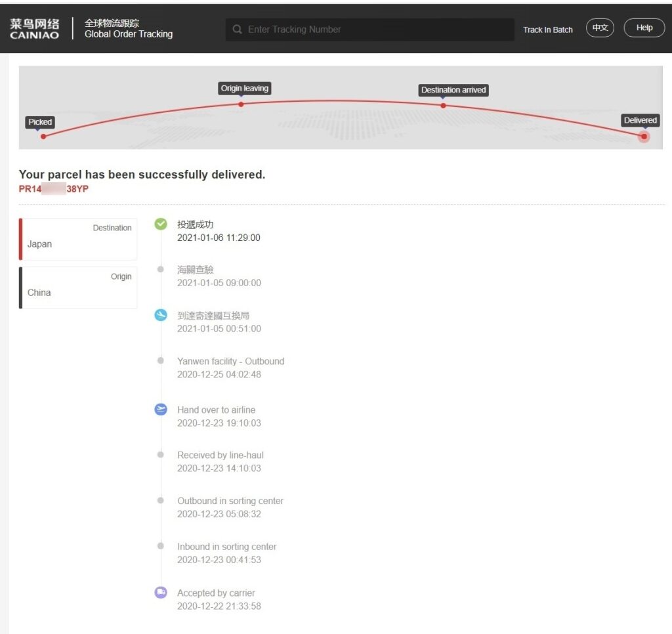Click the purple Accepted by carrier icon
Screen dimensions: 672x634
click(x=161, y=593)
